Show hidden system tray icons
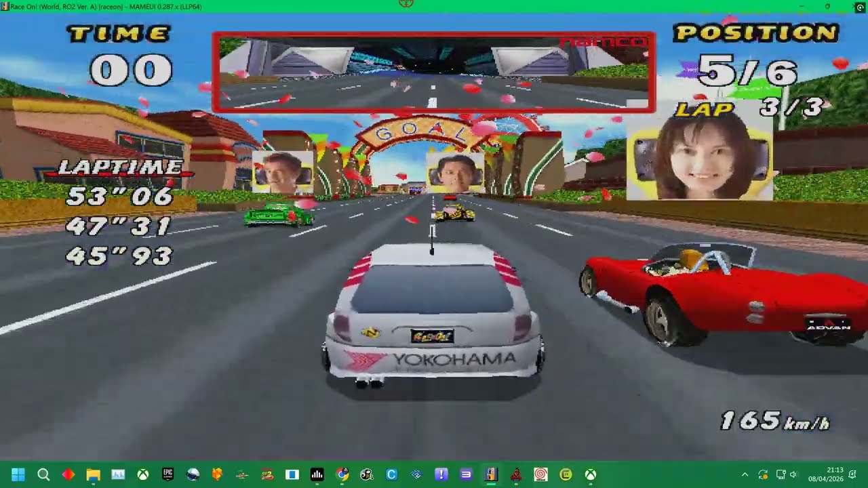The image size is (868, 488). [745, 474]
